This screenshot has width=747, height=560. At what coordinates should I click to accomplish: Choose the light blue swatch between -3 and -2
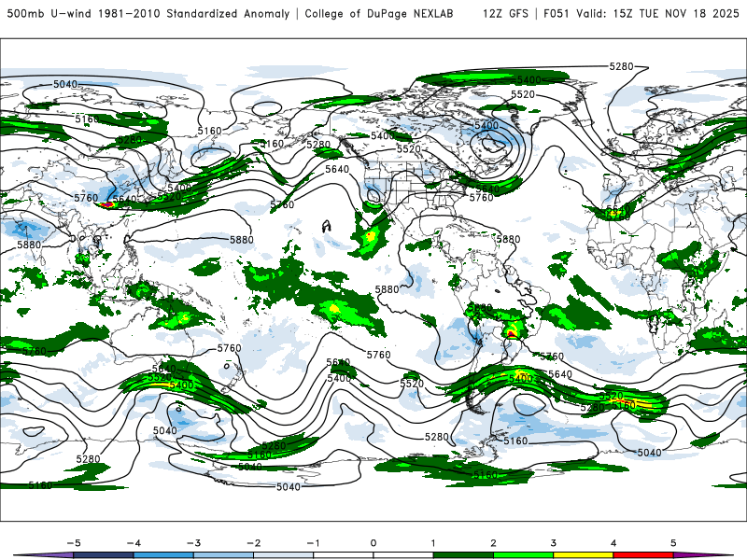pyautogui.click(x=223, y=555)
